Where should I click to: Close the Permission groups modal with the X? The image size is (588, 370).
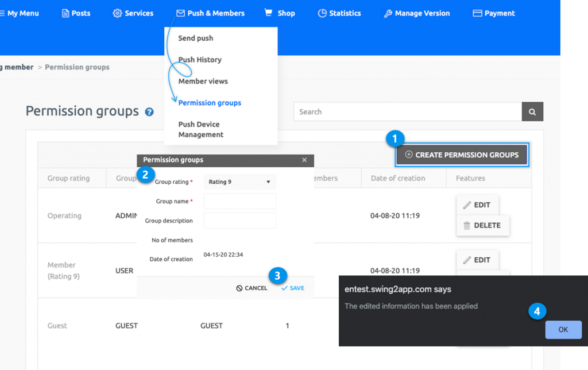304,160
